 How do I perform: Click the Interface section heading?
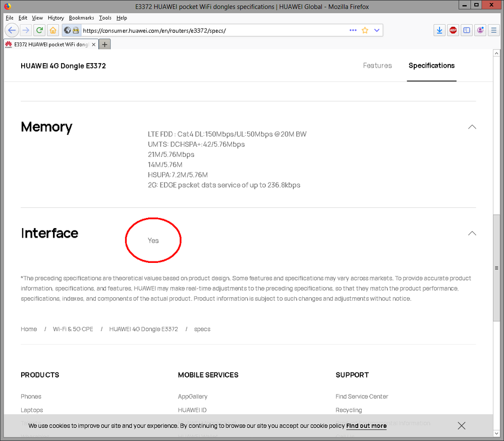pyautogui.click(x=49, y=233)
